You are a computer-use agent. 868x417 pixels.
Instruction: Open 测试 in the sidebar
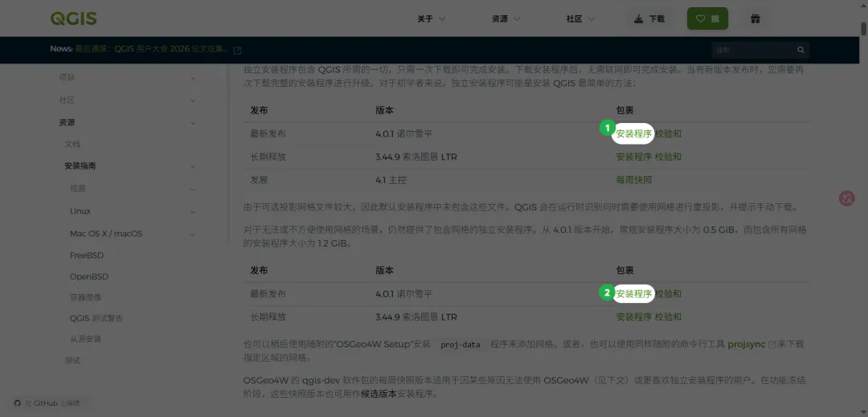click(72, 360)
